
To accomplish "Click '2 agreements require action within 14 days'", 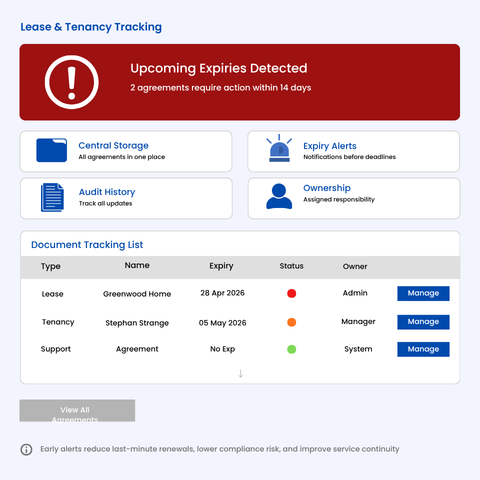I will 221,88.
